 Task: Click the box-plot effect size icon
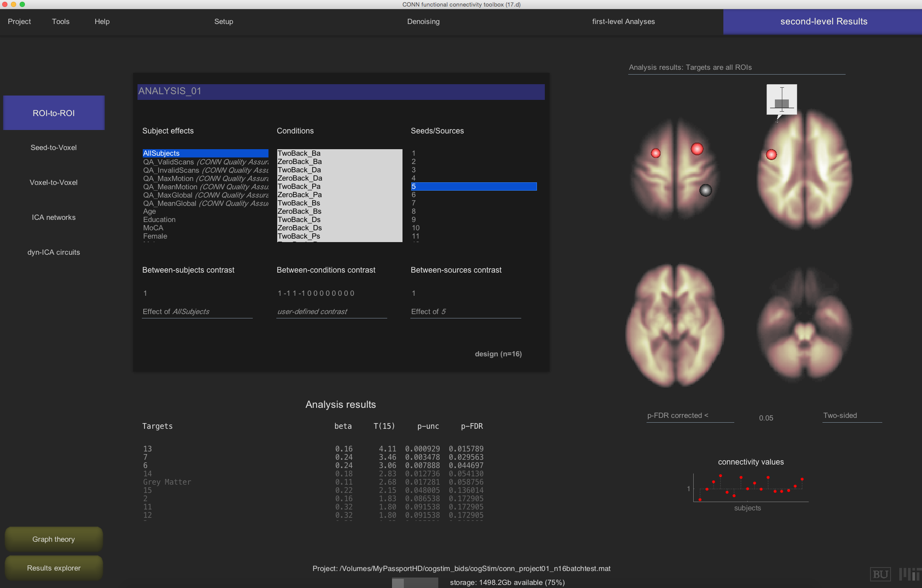click(781, 100)
